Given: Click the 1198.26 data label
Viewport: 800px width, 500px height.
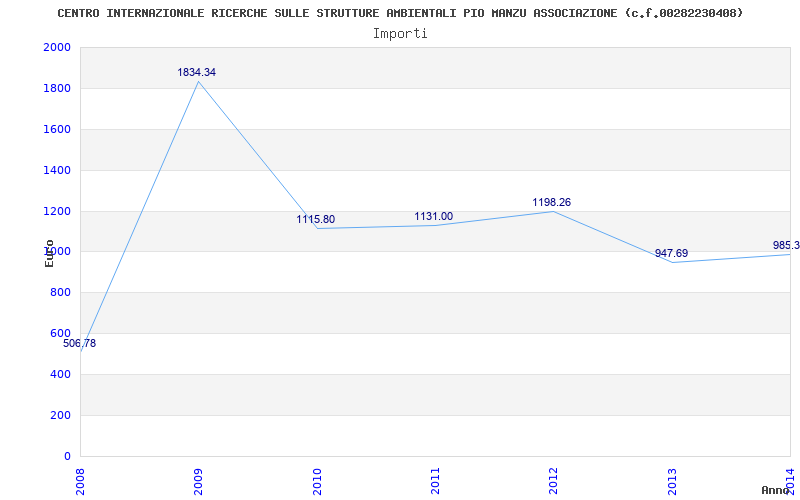Looking at the screenshot, I should click(x=552, y=203).
